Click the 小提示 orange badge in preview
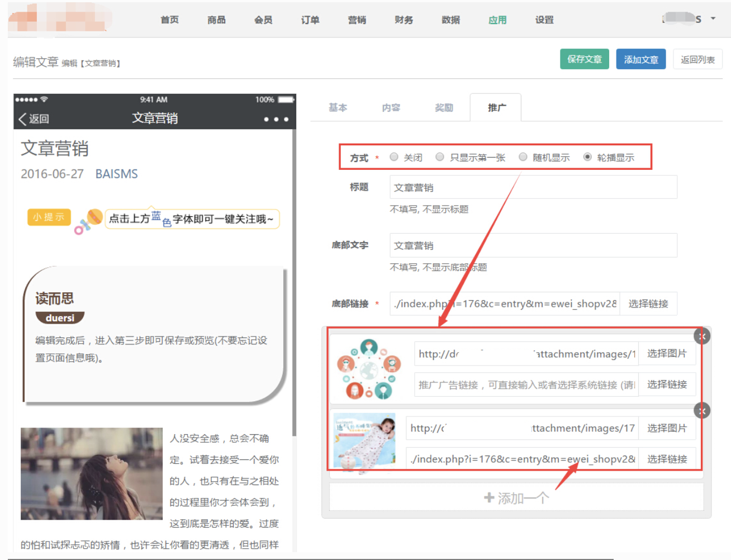The height and width of the screenshot is (560, 731). click(x=49, y=217)
